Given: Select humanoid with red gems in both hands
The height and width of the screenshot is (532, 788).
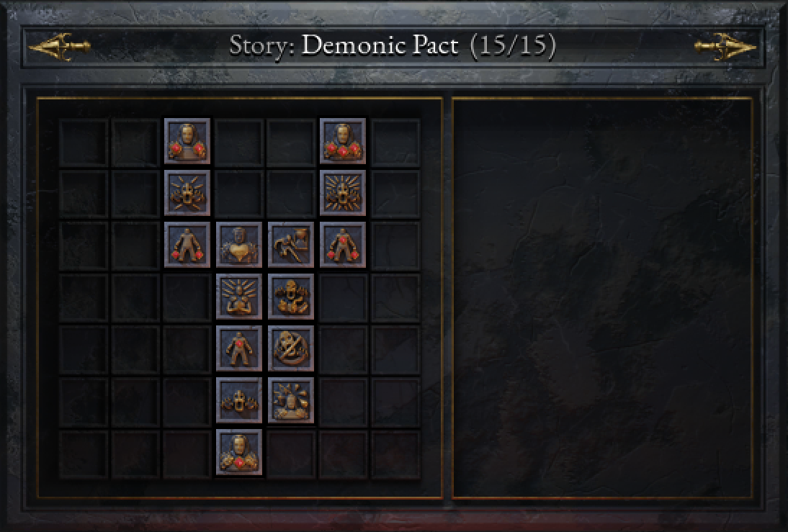Looking at the screenshot, I should [187, 245].
